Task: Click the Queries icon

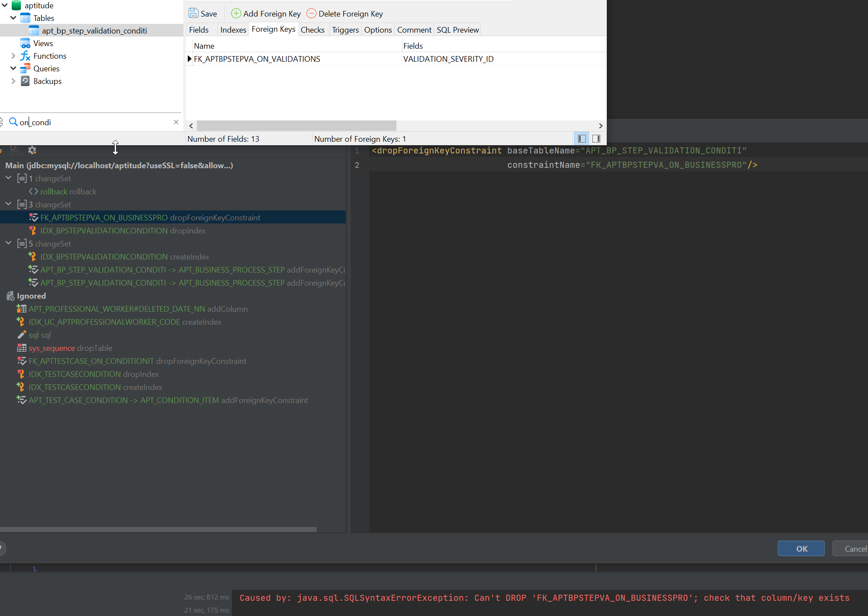Action: [x=25, y=68]
